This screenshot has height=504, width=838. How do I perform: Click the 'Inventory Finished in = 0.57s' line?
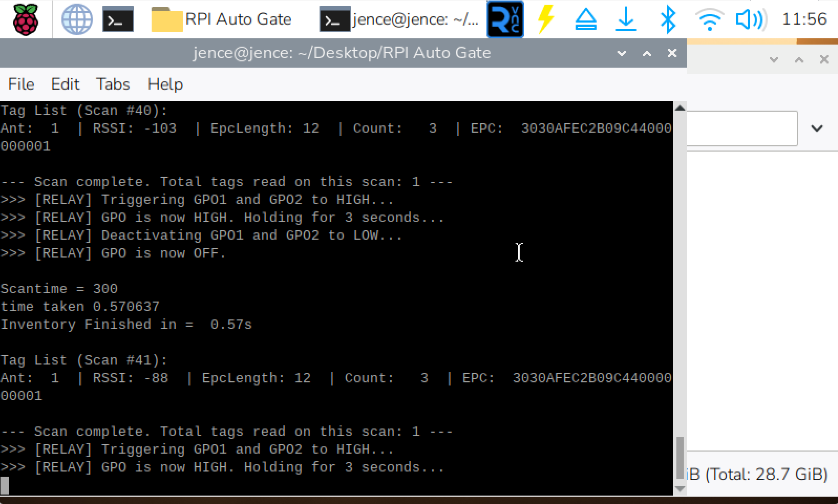pos(126,325)
